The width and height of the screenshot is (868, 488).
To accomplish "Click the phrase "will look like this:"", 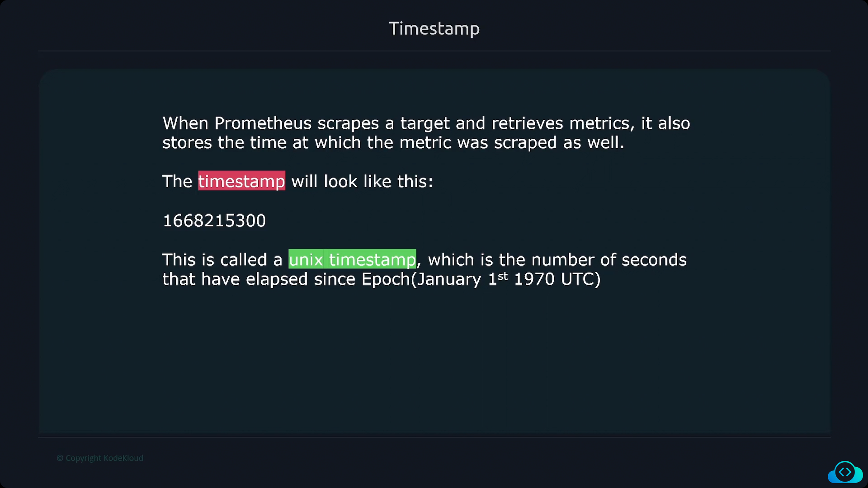I will [362, 181].
